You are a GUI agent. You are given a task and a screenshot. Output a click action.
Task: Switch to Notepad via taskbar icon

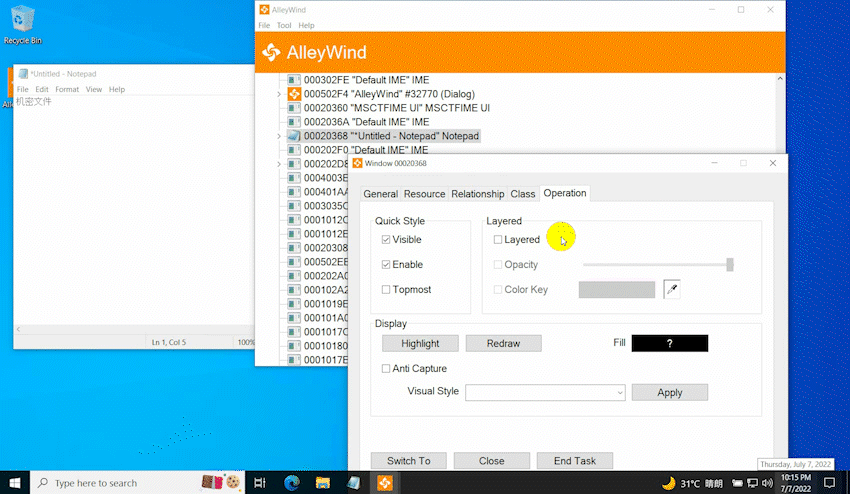(353, 483)
